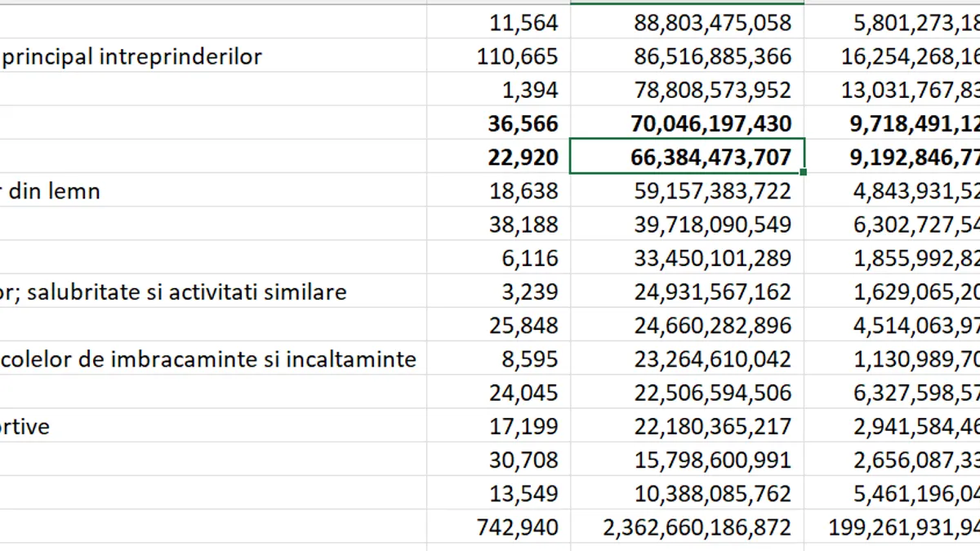Click the cell showing 30,708
Screen dimensions: 980x551
498,460
